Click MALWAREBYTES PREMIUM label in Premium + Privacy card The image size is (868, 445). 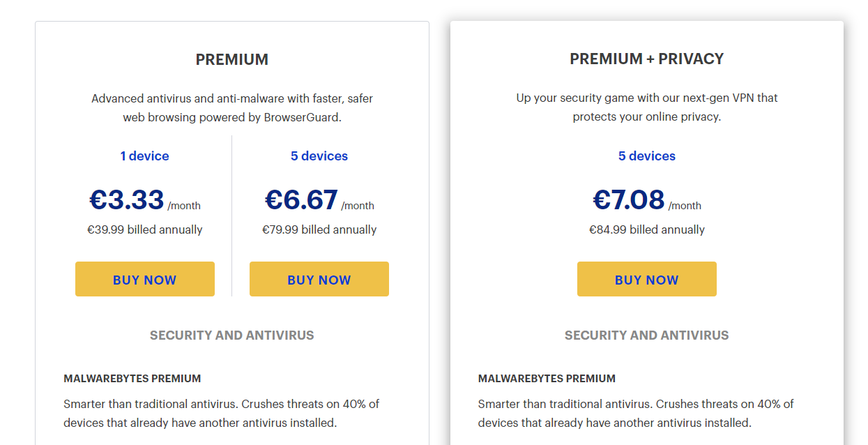[x=547, y=379]
